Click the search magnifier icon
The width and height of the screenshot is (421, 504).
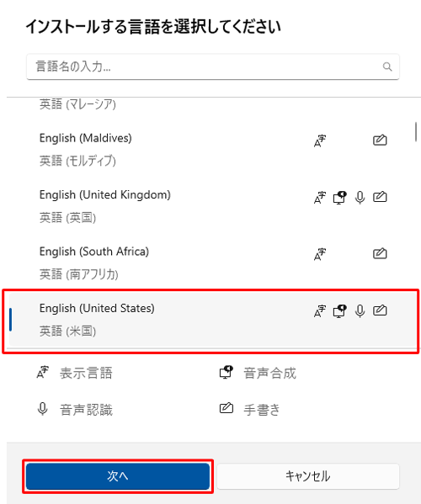point(387,66)
